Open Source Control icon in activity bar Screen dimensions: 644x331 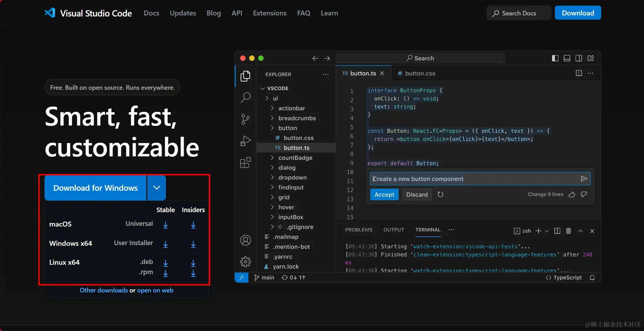click(246, 119)
